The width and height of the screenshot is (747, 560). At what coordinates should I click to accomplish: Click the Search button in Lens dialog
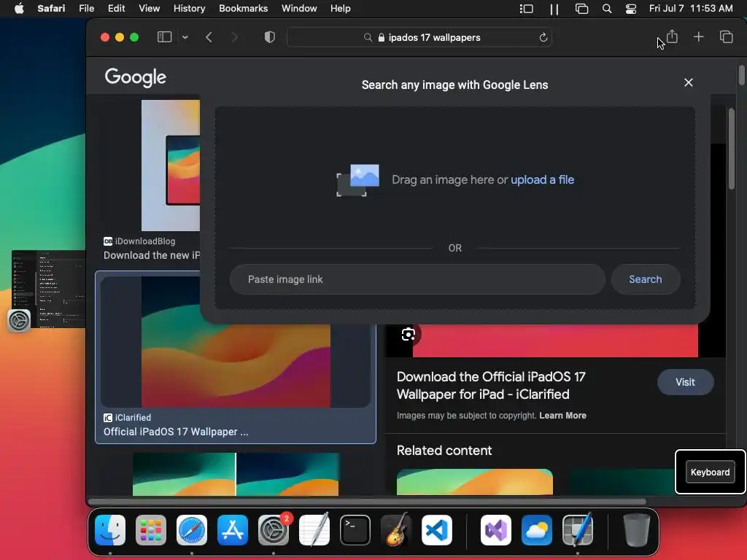(646, 279)
